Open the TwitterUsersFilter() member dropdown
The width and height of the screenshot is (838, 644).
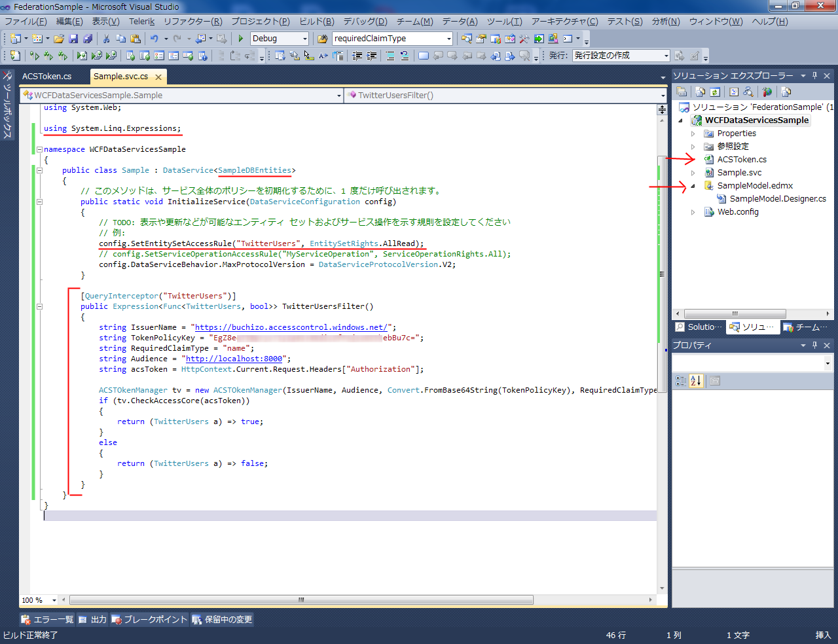pyautogui.click(x=663, y=96)
